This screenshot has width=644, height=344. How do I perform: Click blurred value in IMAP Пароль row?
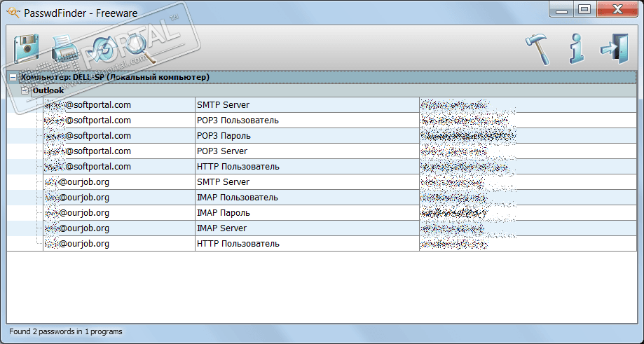click(455, 213)
